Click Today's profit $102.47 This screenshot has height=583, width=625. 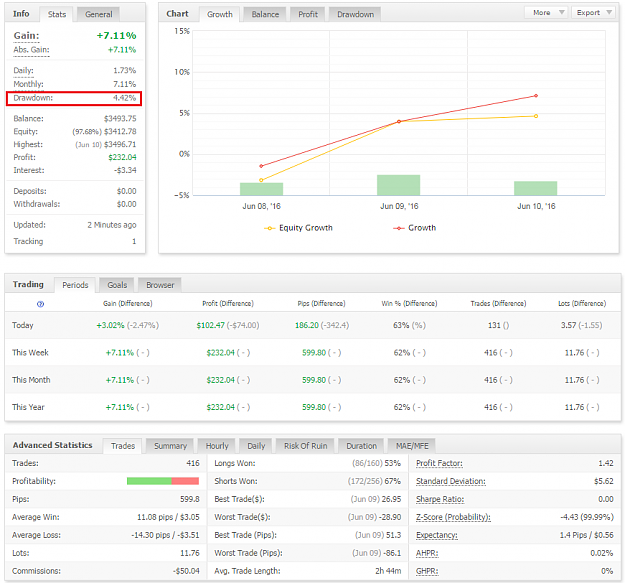click(x=210, y=325)
